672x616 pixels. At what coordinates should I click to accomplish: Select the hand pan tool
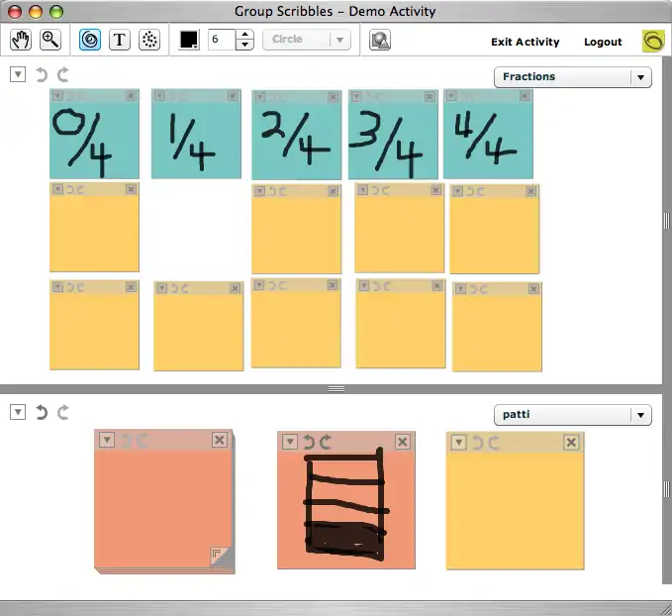20,40
